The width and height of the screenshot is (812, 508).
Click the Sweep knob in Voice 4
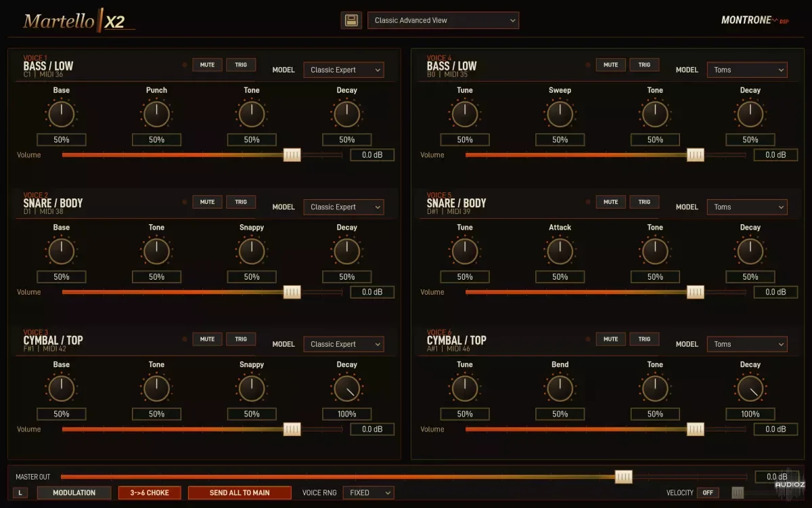[560, 114]
